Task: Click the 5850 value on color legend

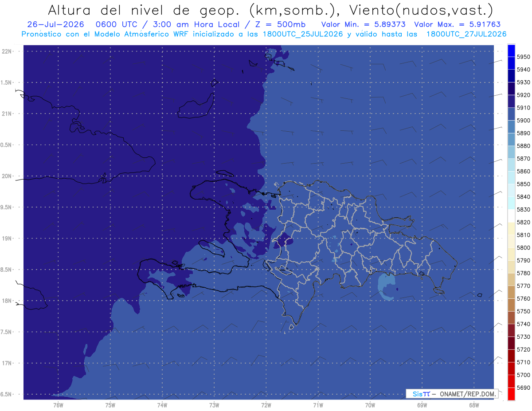Action: click(524, 184)
